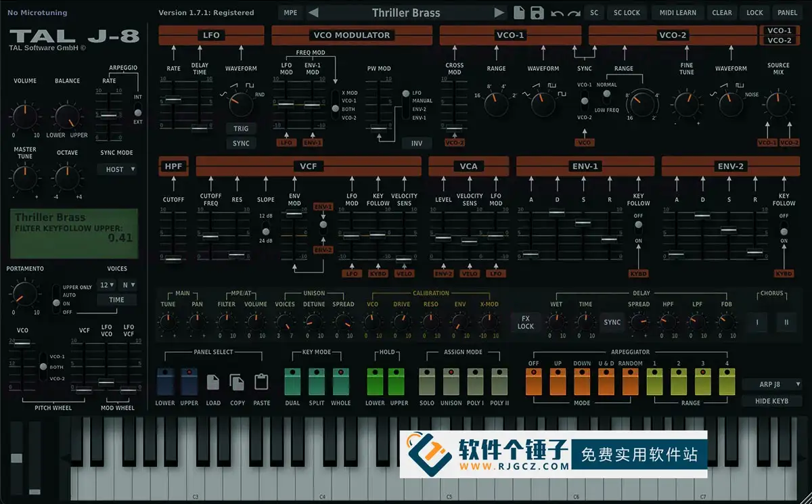Viewport: 812px width, 504px height.
Task: Click the HPF CUTOFF slider
Action: 173,234
